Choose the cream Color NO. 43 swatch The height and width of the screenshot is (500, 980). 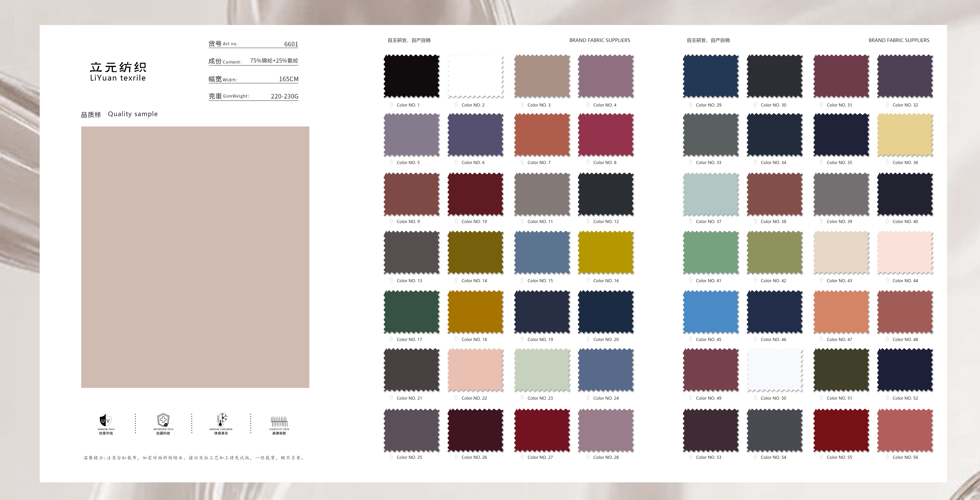tap(841, 252)
